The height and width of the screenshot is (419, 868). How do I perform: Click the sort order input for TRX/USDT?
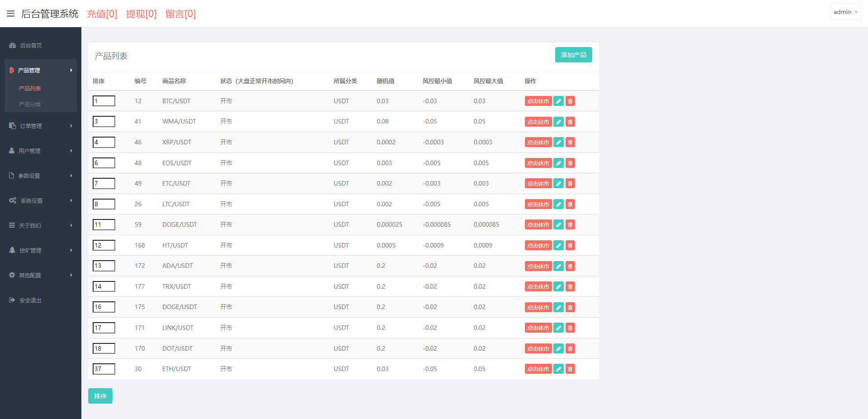[x=104, y=286]
